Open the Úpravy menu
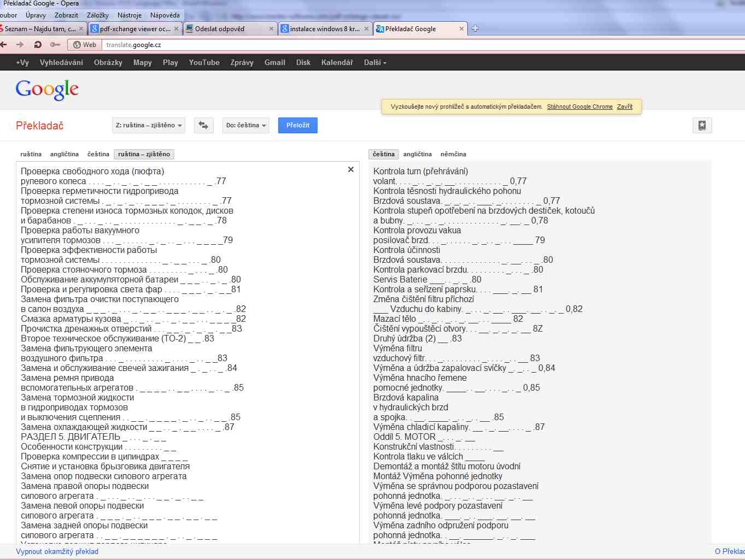 coord(36,15)
